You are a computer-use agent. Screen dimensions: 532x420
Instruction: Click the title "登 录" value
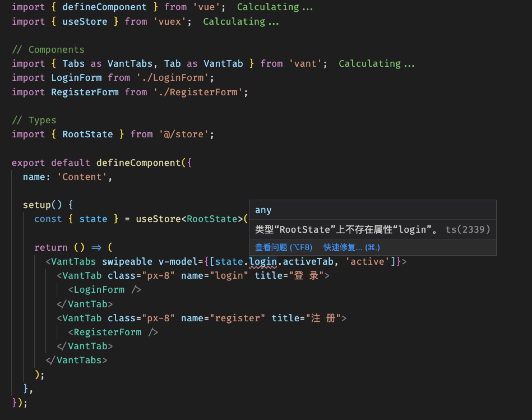pyautogui.click(x=306, y=276)
